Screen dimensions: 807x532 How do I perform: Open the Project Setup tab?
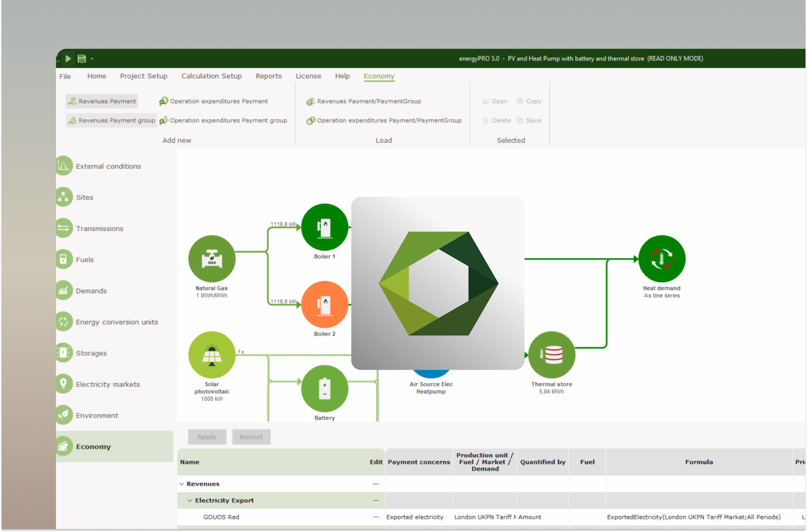tap(144, 76)
